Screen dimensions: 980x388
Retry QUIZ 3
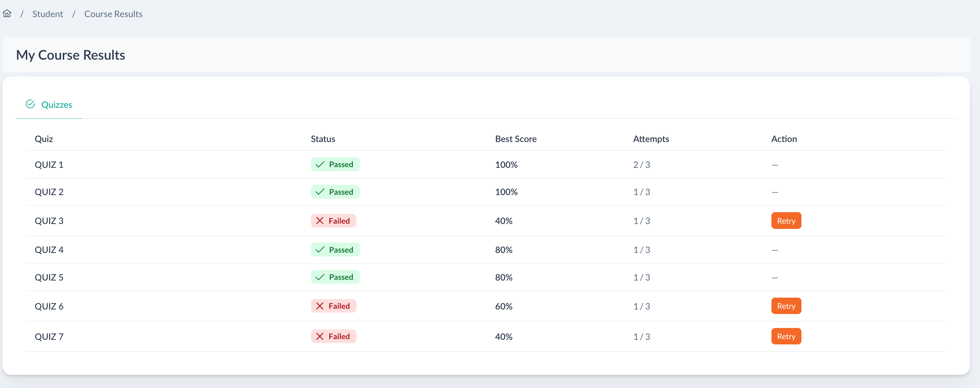[x=786, y=221]
